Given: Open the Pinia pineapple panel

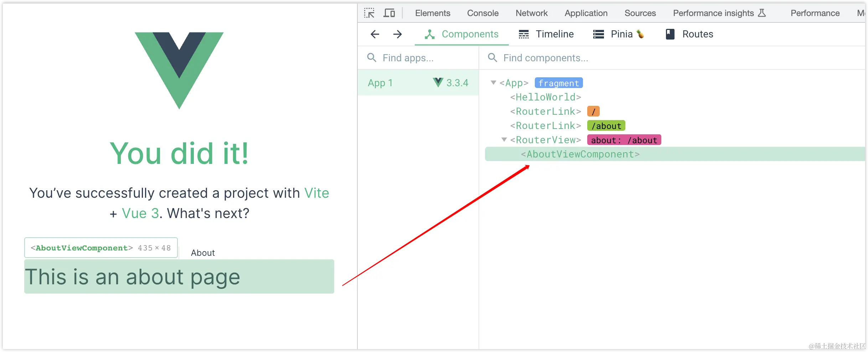Looking at the screenshot, I should [621, 34].
